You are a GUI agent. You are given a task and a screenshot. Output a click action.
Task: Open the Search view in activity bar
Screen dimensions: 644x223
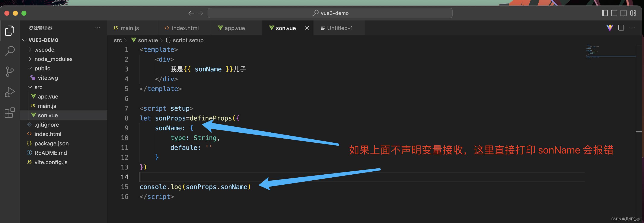(x=10, y=51)
